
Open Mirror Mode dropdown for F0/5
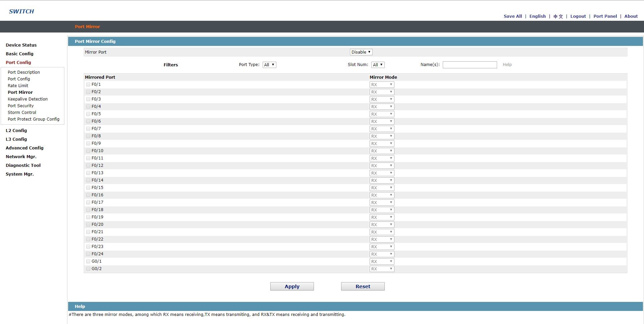[382, 114]
